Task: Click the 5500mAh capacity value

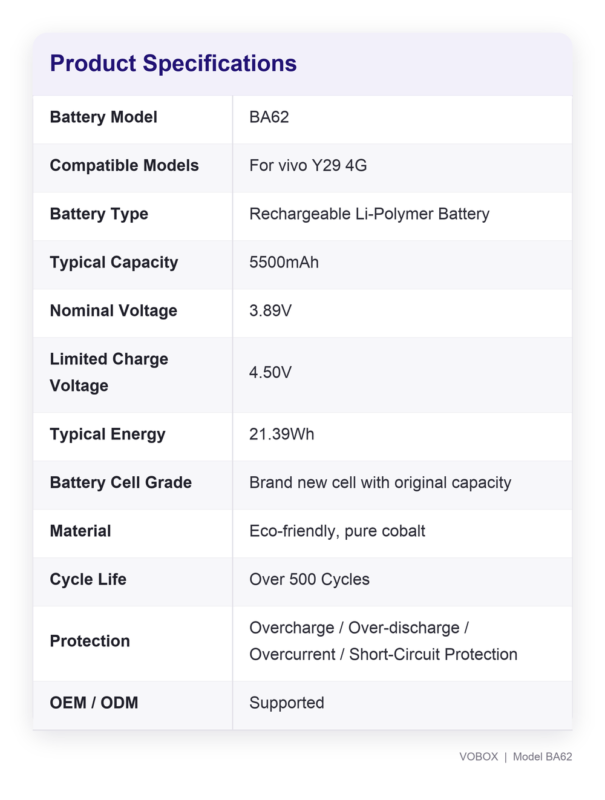Action: click(x=284, y=262)
